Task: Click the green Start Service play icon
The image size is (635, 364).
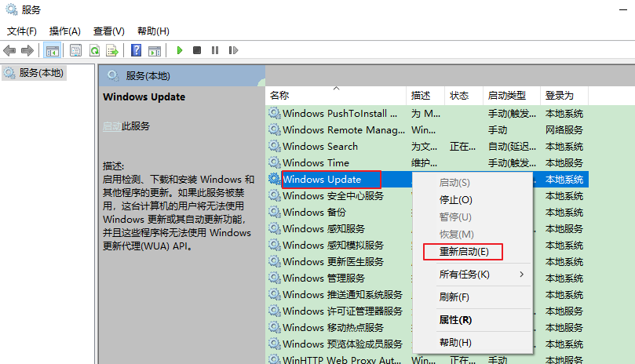Action: 180,50
